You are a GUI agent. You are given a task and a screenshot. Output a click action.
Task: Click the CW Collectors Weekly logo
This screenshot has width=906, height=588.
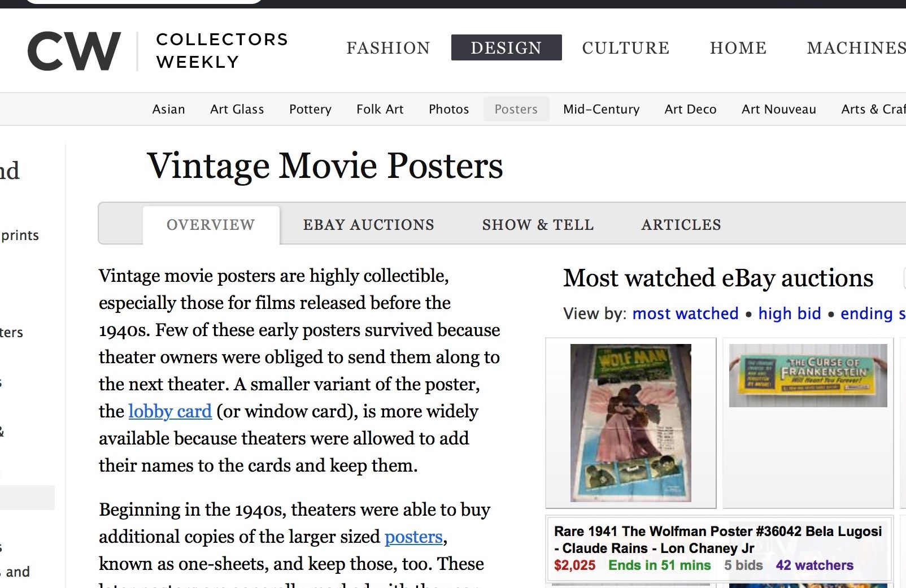pos(158,51)
